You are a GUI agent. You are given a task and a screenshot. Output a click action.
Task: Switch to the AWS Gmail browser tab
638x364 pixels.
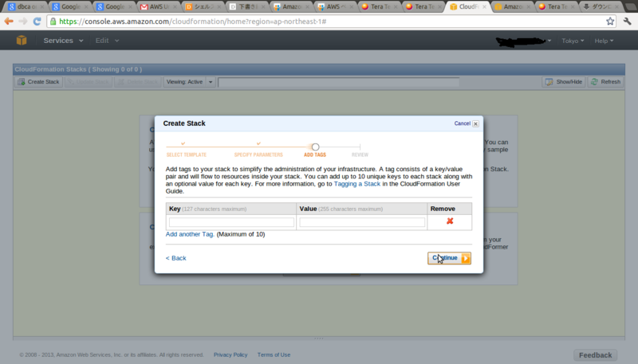pos(159,6)
